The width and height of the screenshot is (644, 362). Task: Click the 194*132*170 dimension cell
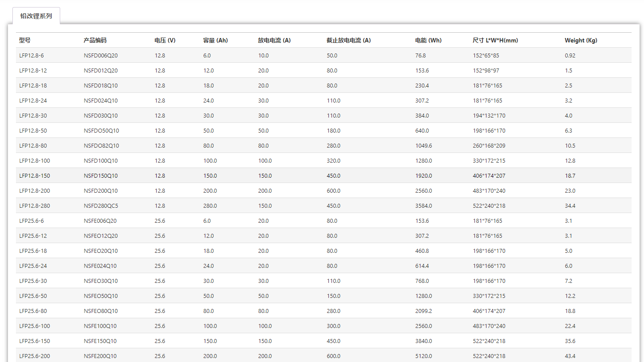click(489, 115)
